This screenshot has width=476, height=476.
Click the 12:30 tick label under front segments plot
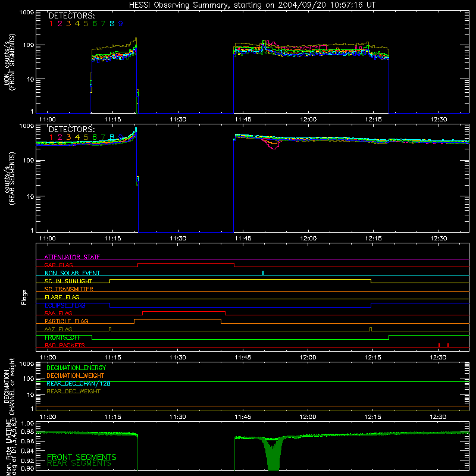pyautogui.click(x=439, y=120)
